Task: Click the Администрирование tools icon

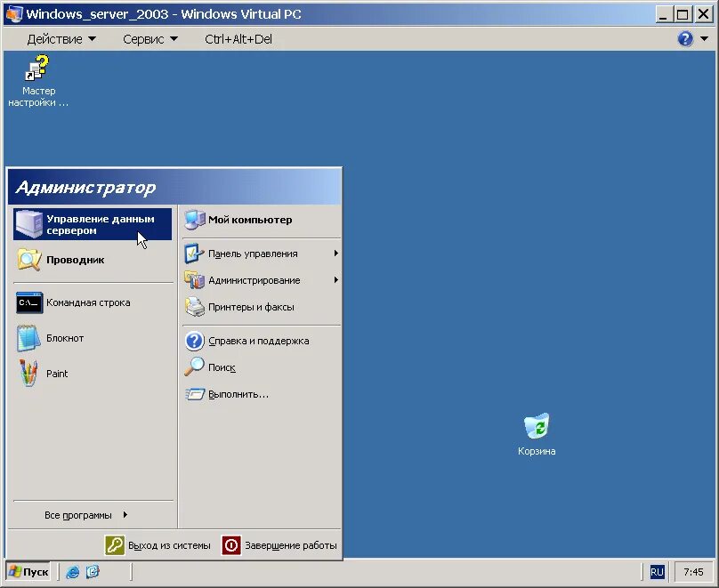Action: click(x=194, y=280)
